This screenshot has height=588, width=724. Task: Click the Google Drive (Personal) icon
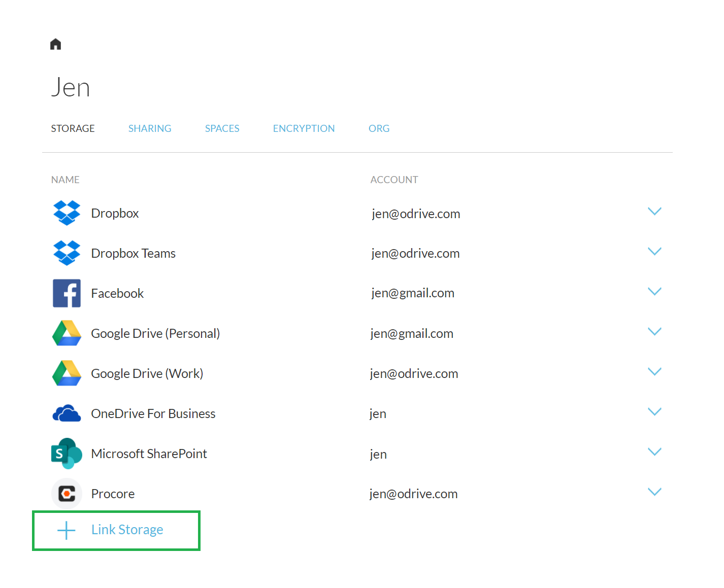67,333
